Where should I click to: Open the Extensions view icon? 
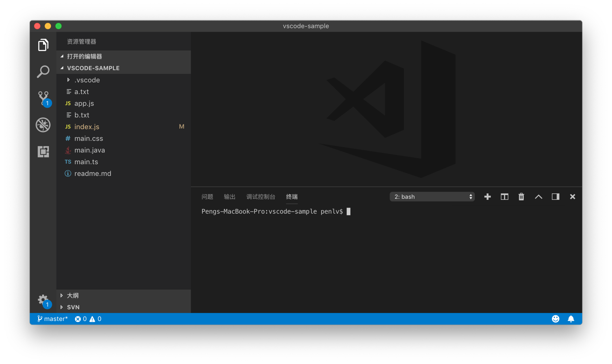click(43, 152)
